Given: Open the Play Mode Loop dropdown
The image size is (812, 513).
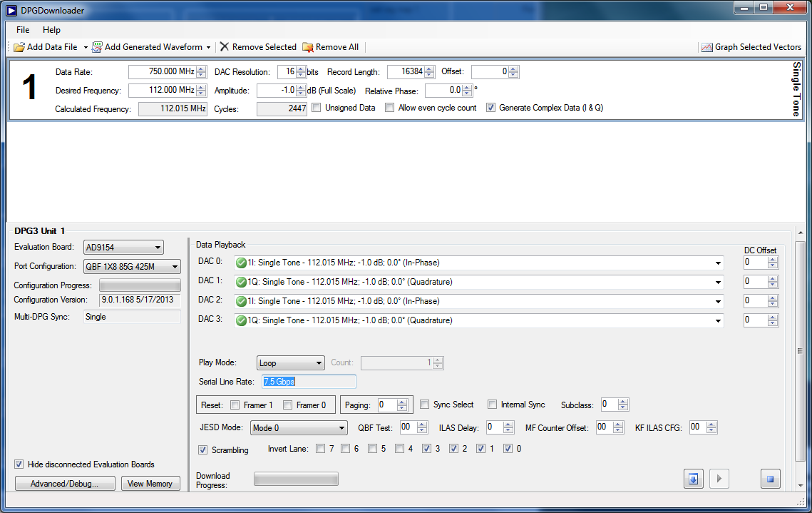Looking at the screenshot, I should click(290, 363).
